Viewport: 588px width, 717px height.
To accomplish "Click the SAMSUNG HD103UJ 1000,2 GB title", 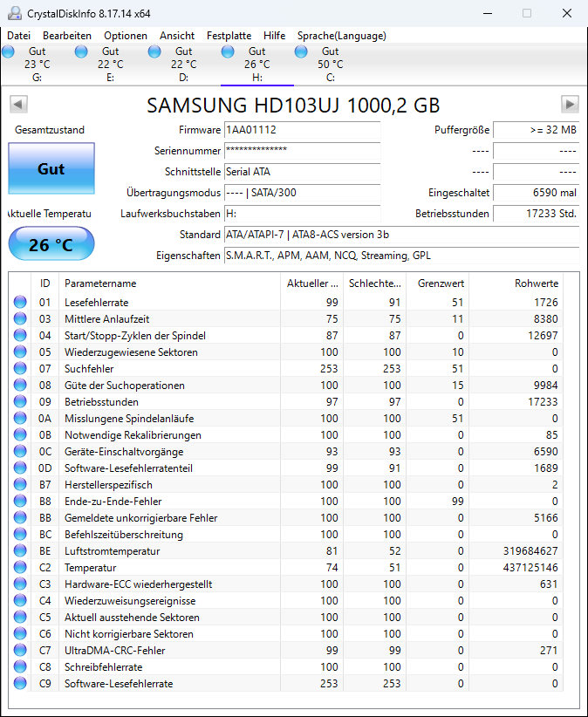I will pos(293,106).
